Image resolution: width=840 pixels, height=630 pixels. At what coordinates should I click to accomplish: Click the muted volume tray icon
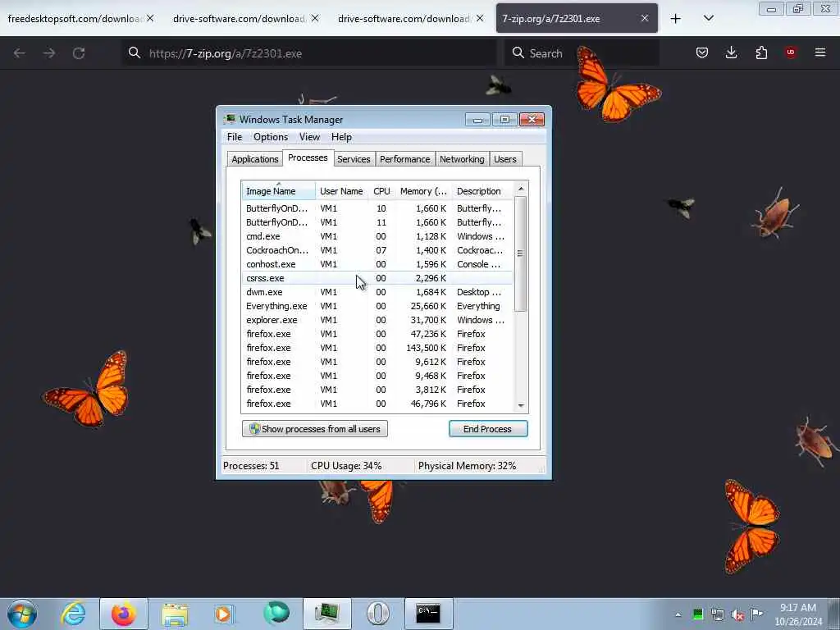(737, 614)
